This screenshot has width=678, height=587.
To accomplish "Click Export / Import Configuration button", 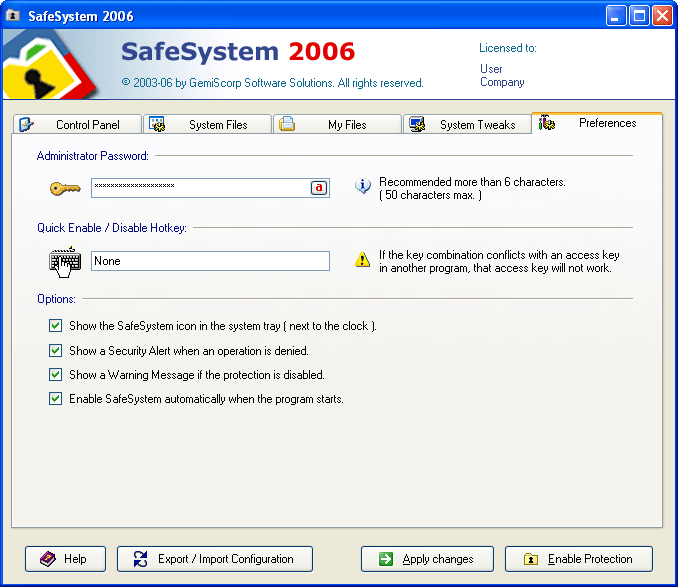I will 215,559.
